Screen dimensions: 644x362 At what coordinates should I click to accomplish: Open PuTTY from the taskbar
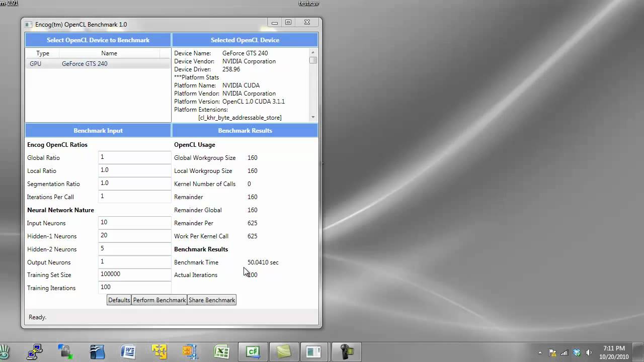(35, 351)
